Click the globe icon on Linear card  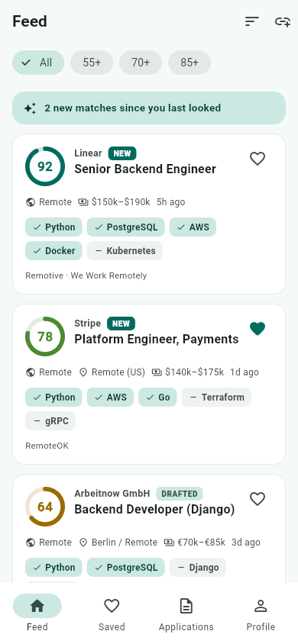pos(30,202)
